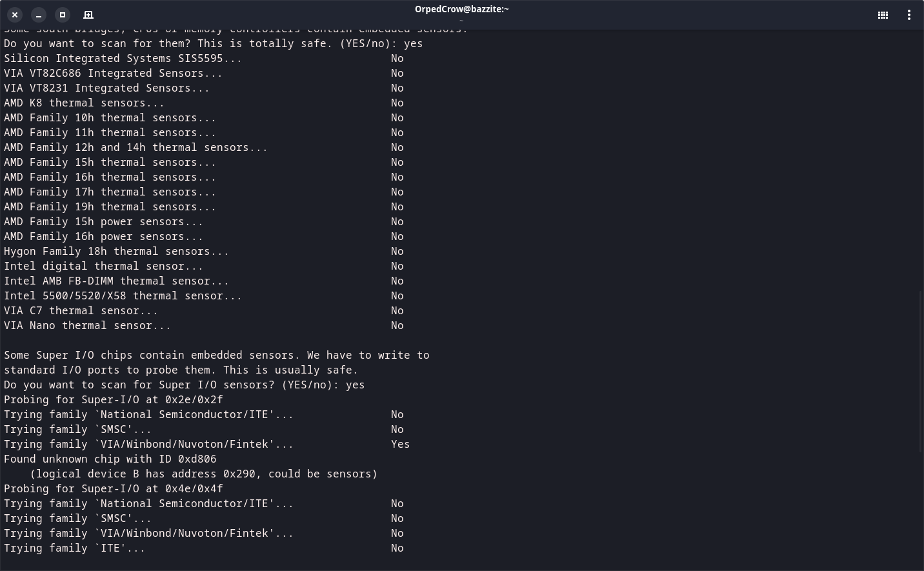The height and width of the screenshot is (571, 924).
Task: Click the Silicon Integrated Systems SIS5595 line
Action: (123, 58)
